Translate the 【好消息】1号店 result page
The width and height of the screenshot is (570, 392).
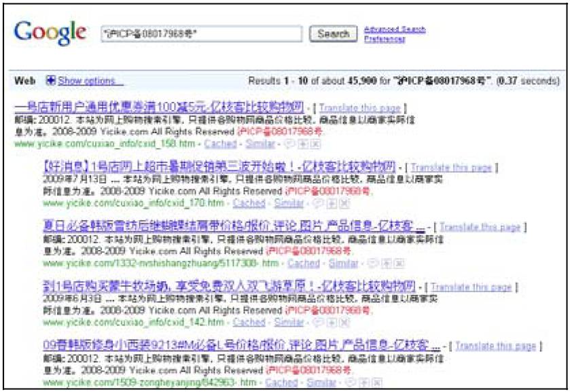451,168
